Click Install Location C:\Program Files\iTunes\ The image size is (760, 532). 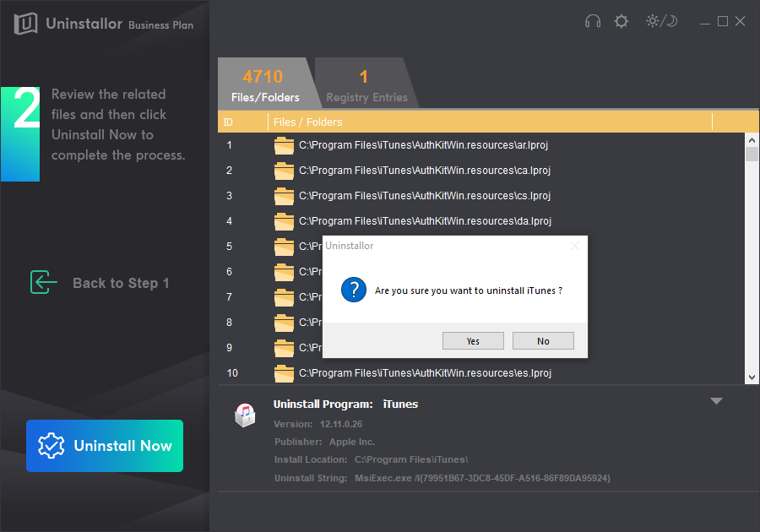[x=371, y=459]
